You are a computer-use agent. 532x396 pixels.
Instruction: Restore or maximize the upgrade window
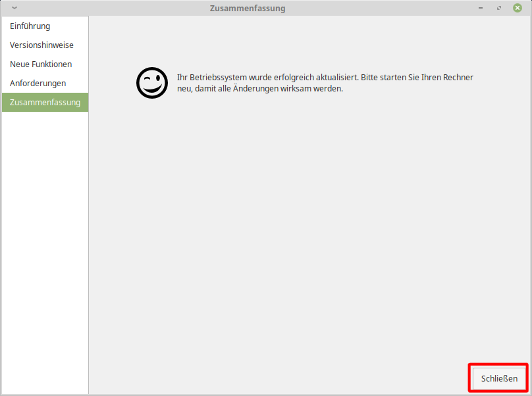pyautogui.click(x=498, y=8)
